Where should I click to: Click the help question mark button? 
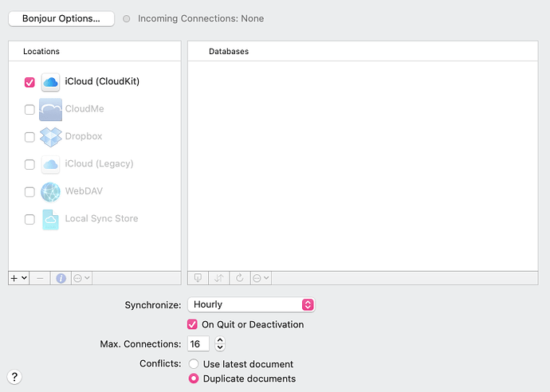14,377
